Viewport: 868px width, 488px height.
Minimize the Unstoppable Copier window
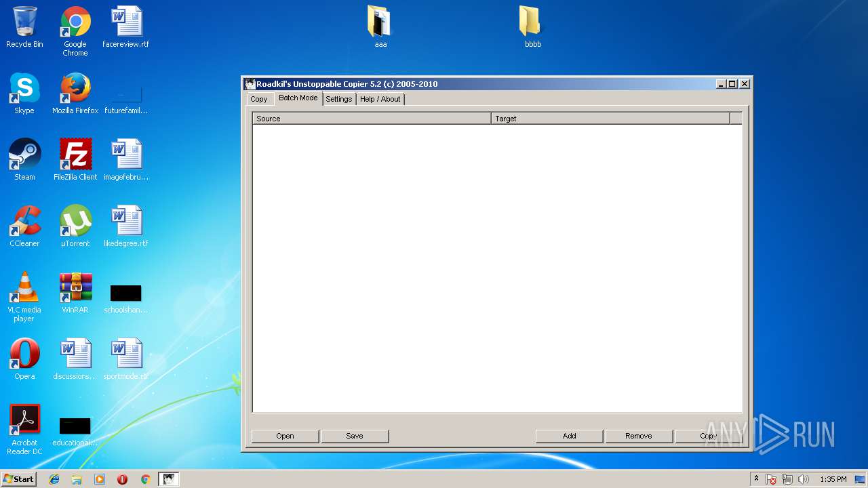click(x=721, y=84)
